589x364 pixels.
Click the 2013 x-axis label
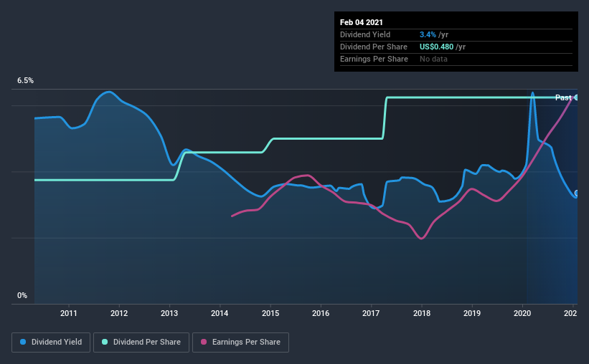point(169,313)
